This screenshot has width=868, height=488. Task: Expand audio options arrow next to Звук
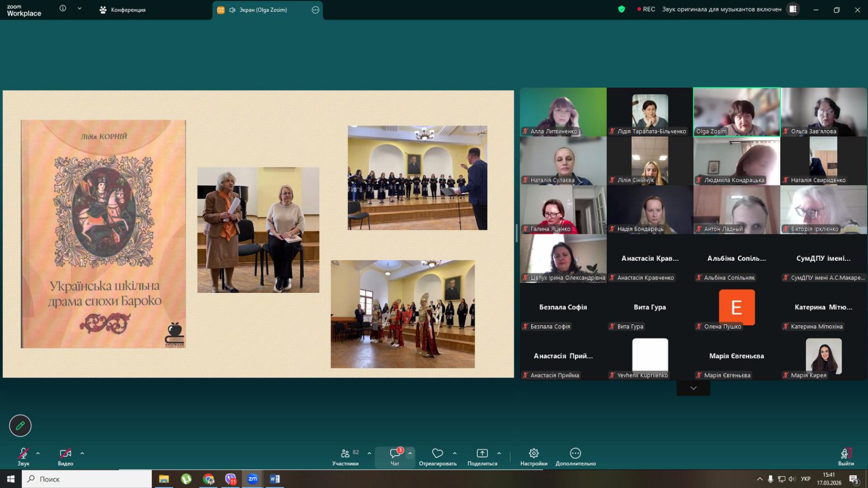click(x=38, y=453)
